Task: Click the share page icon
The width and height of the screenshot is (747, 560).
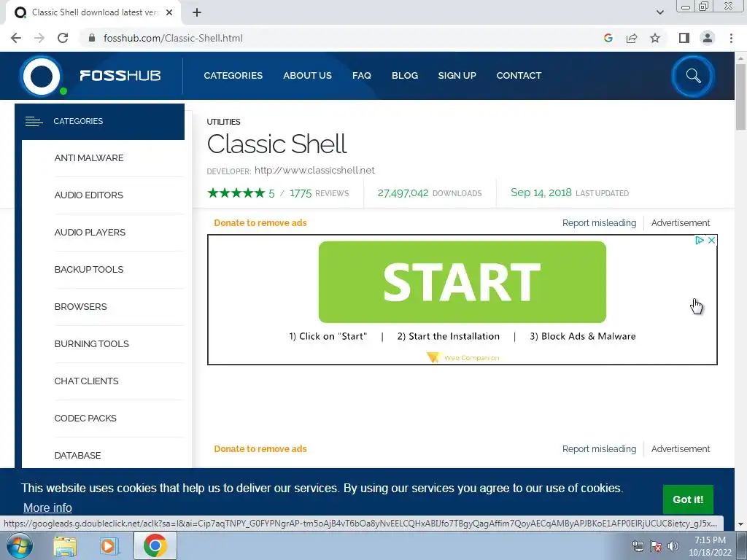Action: 632,38
